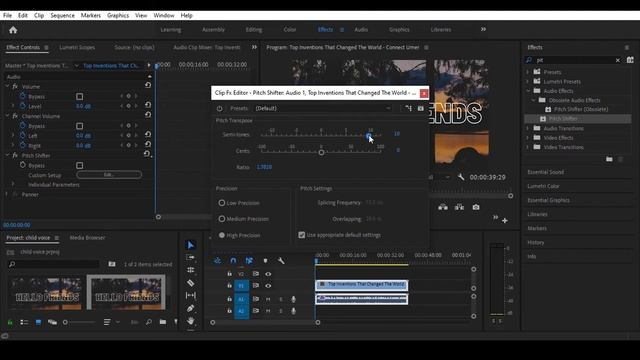Viewport: 640px width, 360px height.
Task: Open Essential Sound panel
Action: pyautogui.click(x=545, y=172)
